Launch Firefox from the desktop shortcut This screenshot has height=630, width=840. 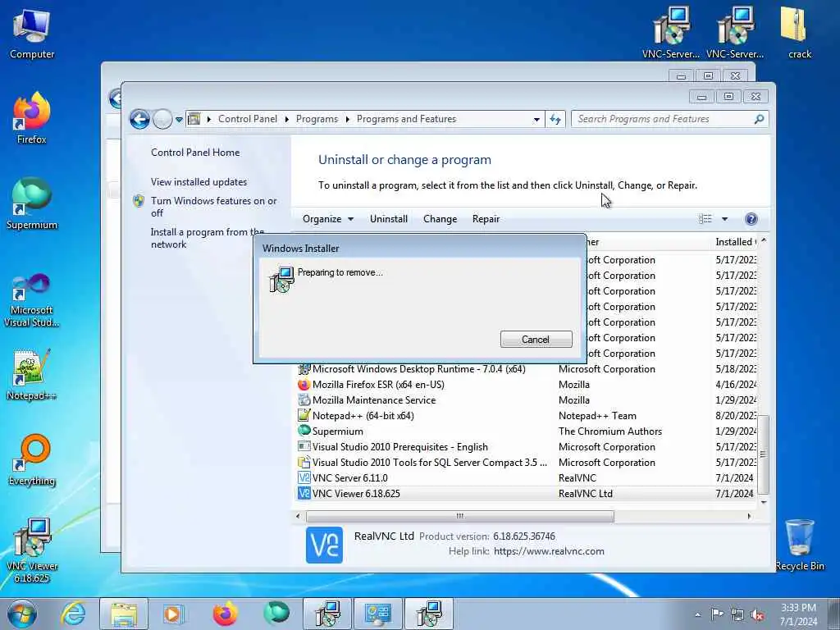[x=32, y=118]
